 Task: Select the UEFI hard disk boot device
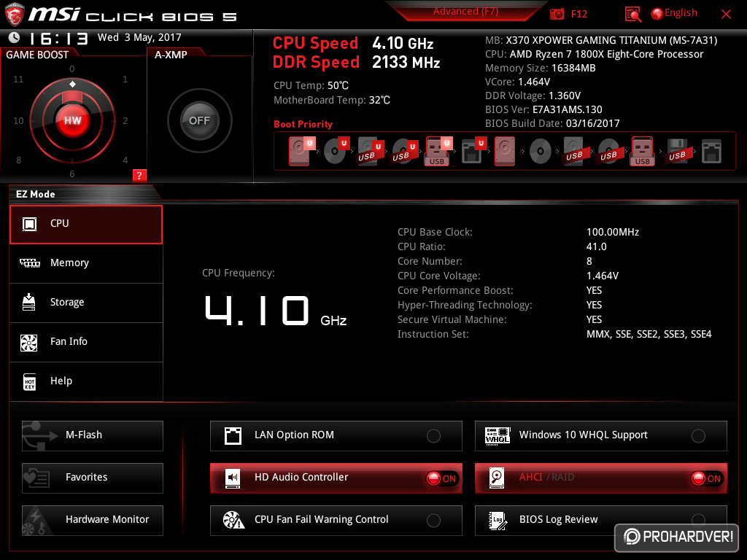tap(301, 152)
